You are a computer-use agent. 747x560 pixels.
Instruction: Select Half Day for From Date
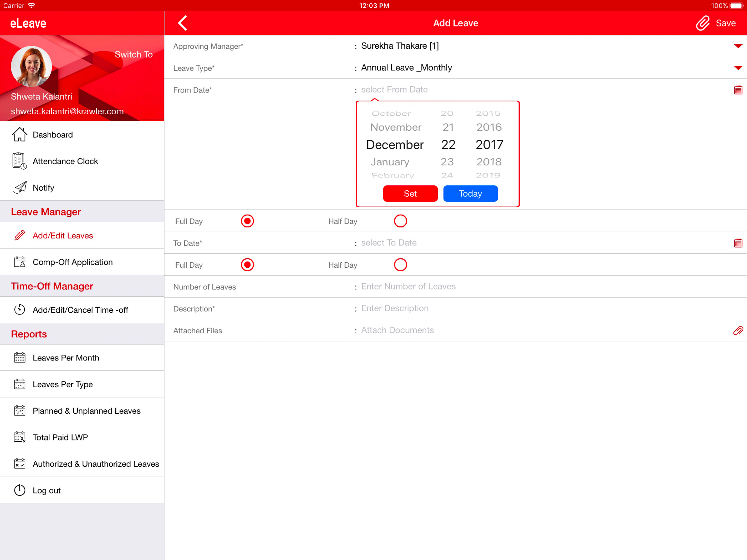[400, 221]
